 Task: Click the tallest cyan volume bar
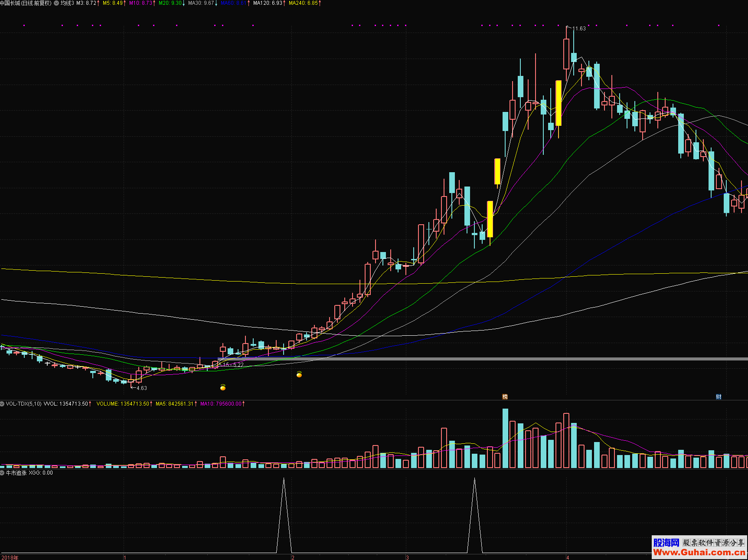point(505,438)
